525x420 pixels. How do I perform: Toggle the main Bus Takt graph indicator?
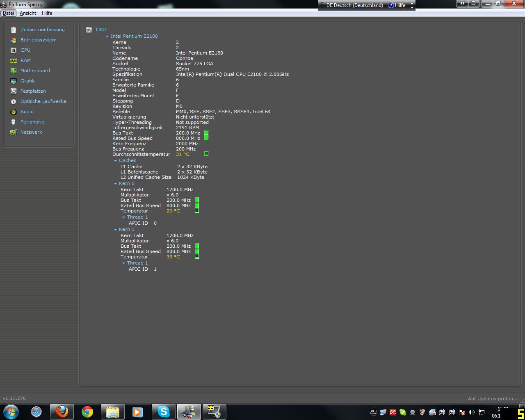[206, 133]
